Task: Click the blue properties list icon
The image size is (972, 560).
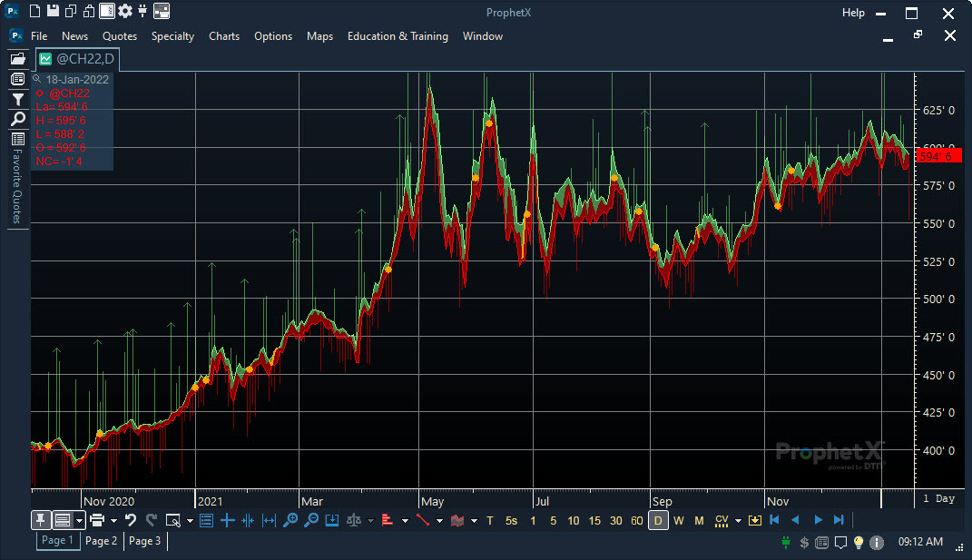Action: (206, 520)
